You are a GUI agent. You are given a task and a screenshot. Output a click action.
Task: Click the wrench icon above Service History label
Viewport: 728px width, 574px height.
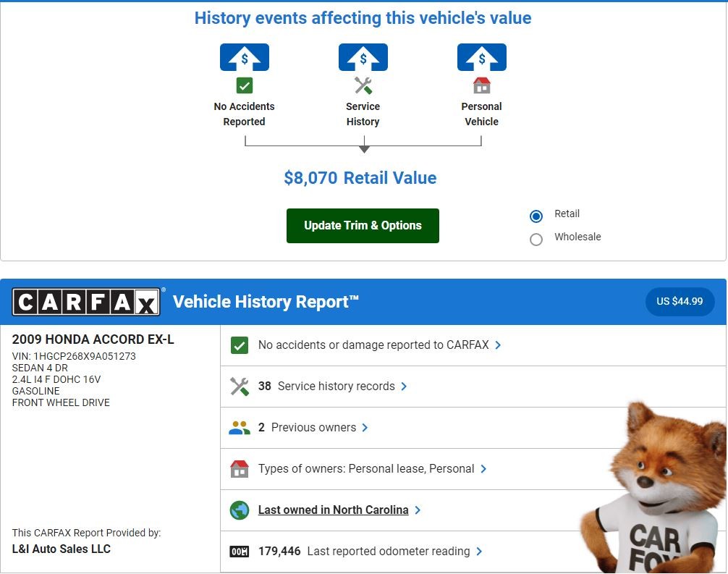[x=363, y=85]
